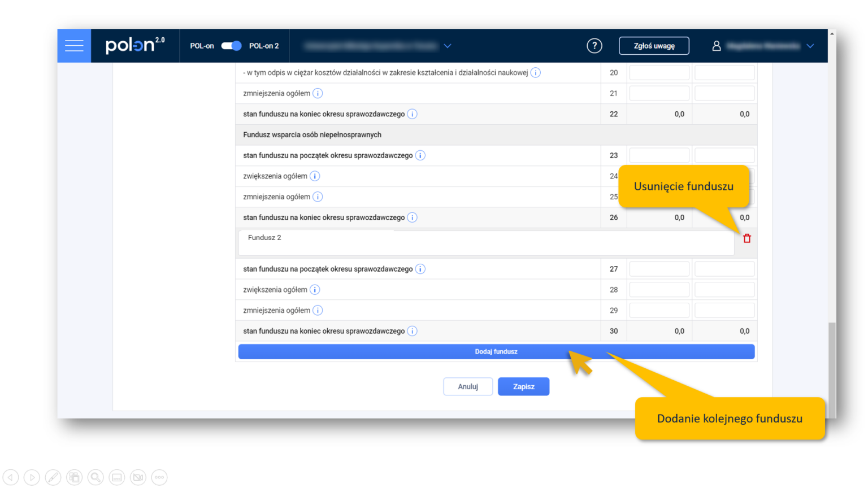
Task: Click the page scrollbar thumb
Action: pos(832,370)
